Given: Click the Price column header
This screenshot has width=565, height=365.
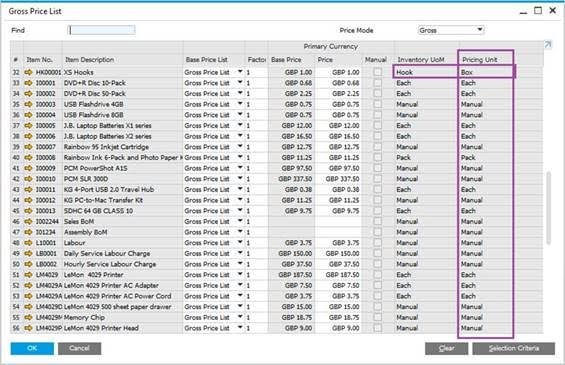Looking at the screenshot, I should pos(338,60).
